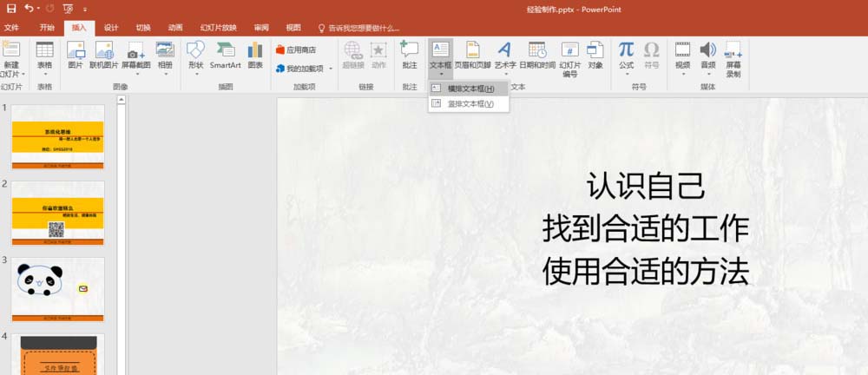Select slide 1 thumbnail
868x375 pixels.
point(57,137)
